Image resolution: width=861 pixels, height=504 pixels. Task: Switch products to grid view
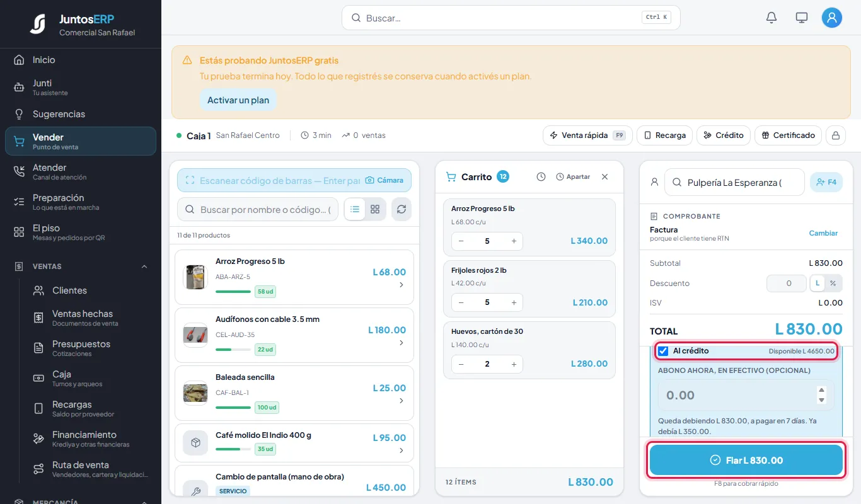(x=375, y=209)
